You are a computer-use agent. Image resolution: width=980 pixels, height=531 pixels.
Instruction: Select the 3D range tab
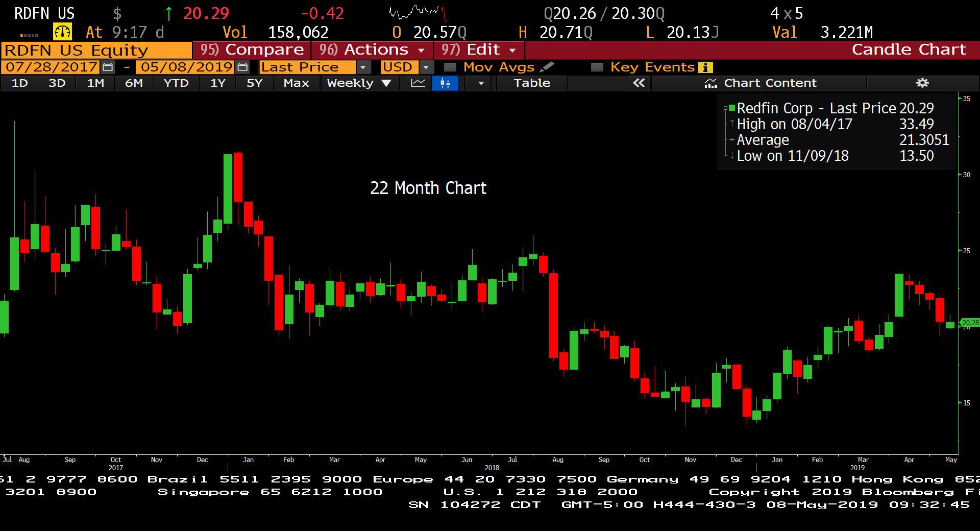57,83
